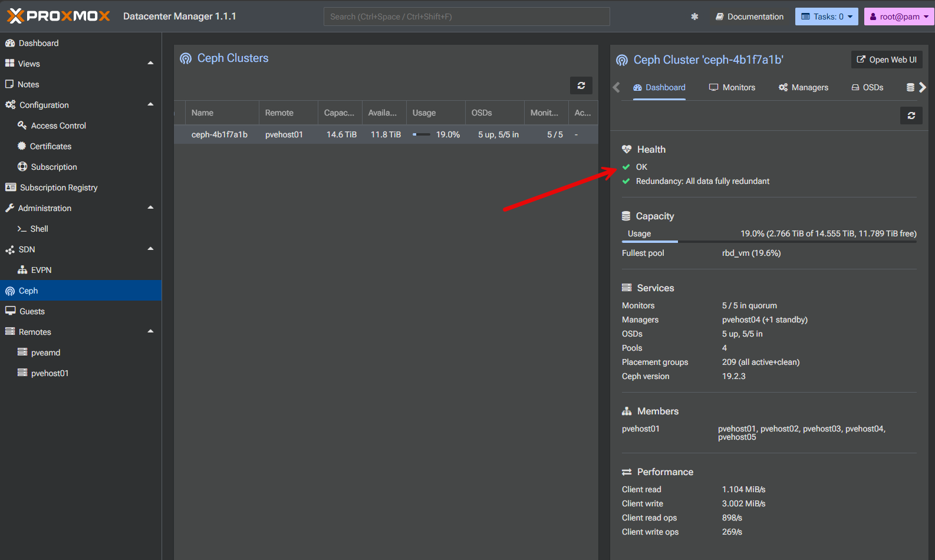Click the Performance exchange icon
935x560 pixels.
(627, 472)
